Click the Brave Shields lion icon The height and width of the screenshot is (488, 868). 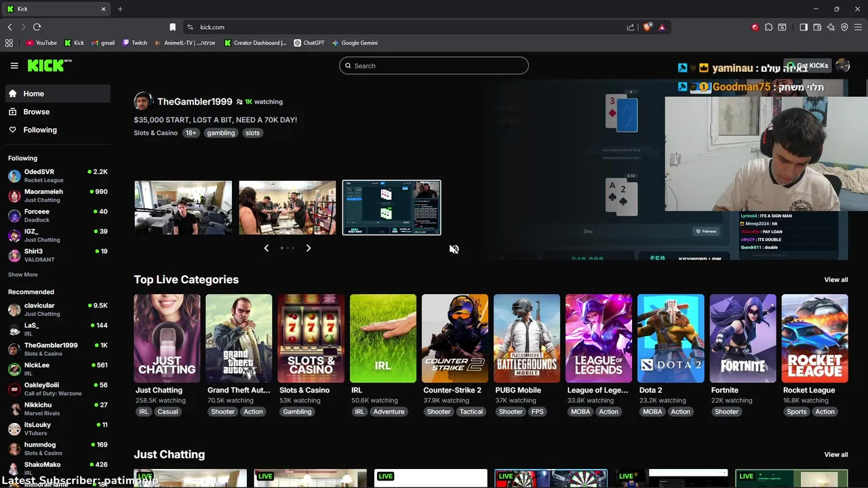point(647,27)
